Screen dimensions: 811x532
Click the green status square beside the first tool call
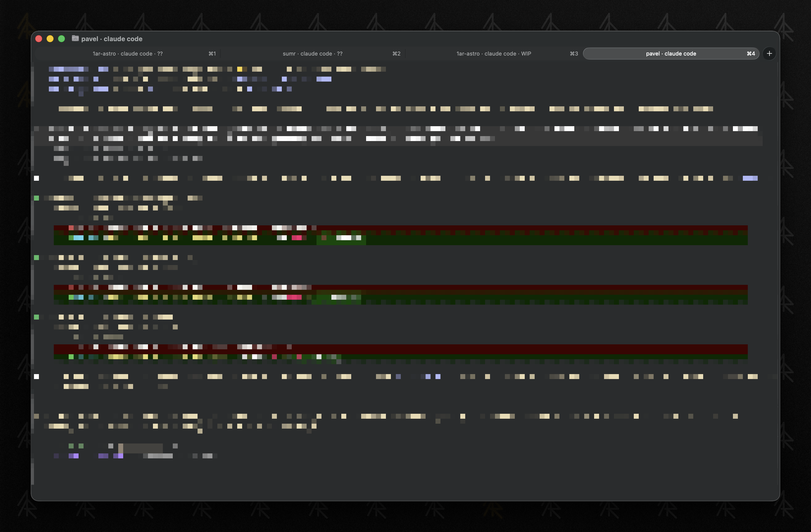[x=36, y=198]
